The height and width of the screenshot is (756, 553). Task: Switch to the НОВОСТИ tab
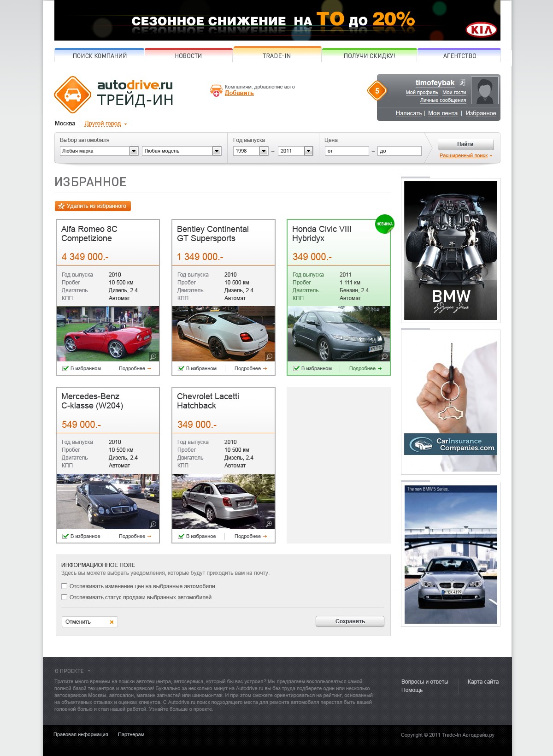pos(188,56)
